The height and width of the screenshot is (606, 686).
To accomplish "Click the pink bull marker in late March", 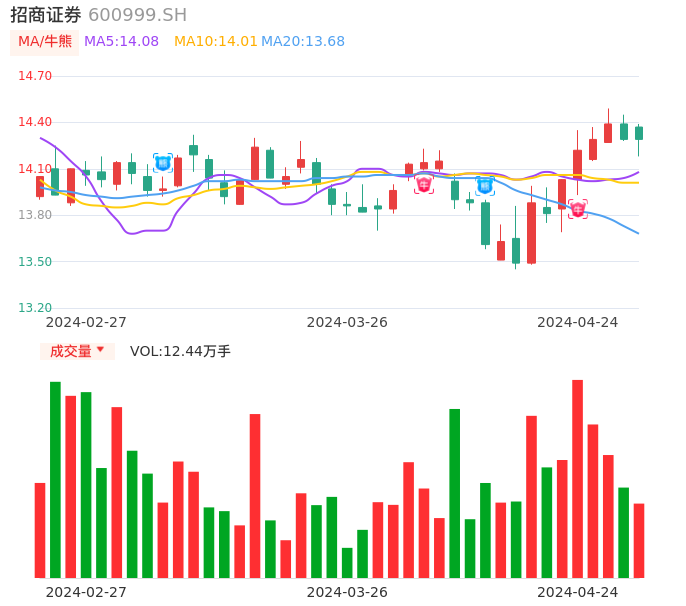I will 424,184.
